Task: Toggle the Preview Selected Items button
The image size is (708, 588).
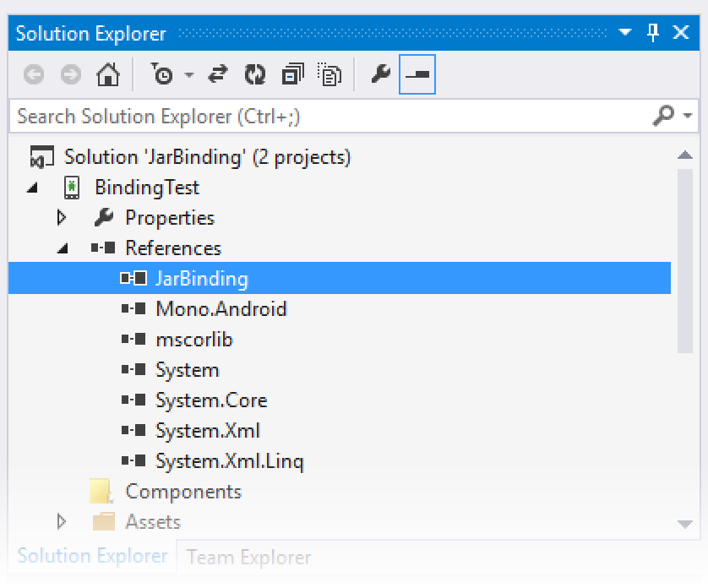Action: (x=417, y=75)
